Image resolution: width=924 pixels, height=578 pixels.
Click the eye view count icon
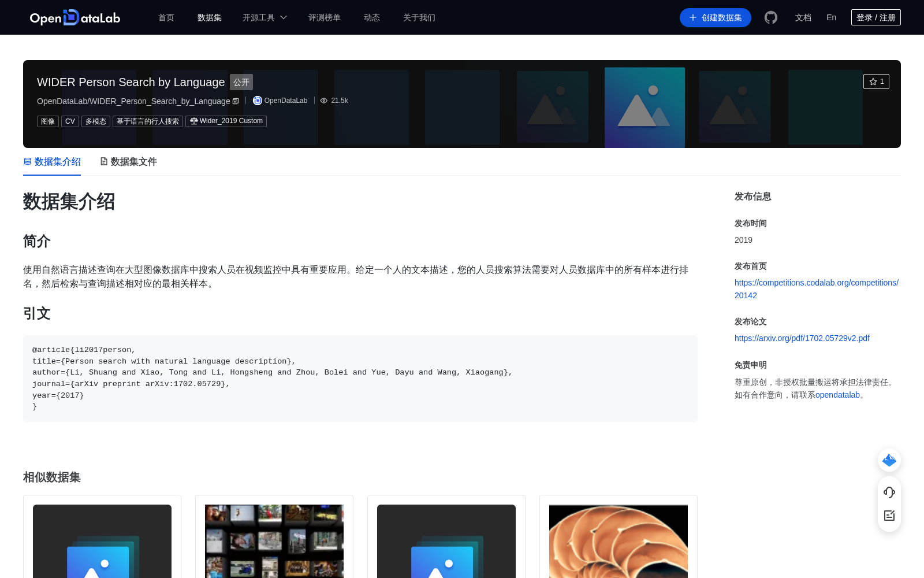324,101
